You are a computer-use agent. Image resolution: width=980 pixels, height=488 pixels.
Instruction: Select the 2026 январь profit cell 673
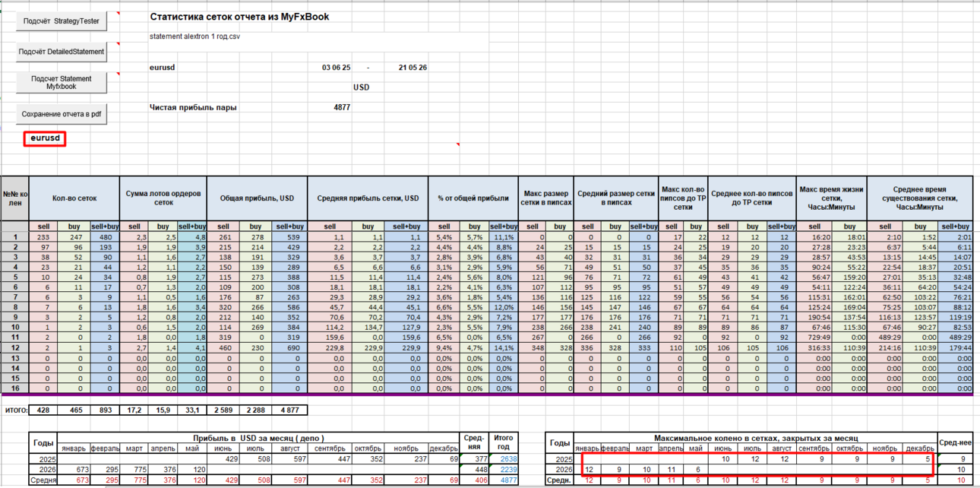pyautogui.click(x=74, y=470)
